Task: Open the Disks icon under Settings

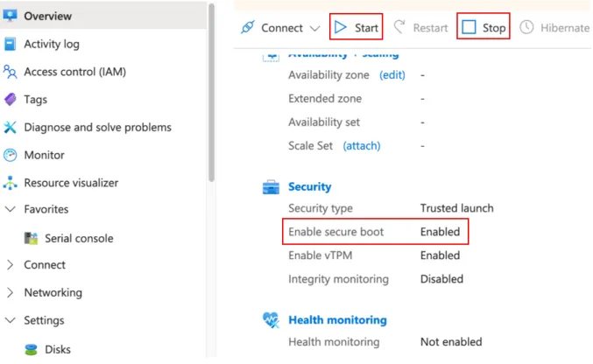Action: (x=31, y=350)
